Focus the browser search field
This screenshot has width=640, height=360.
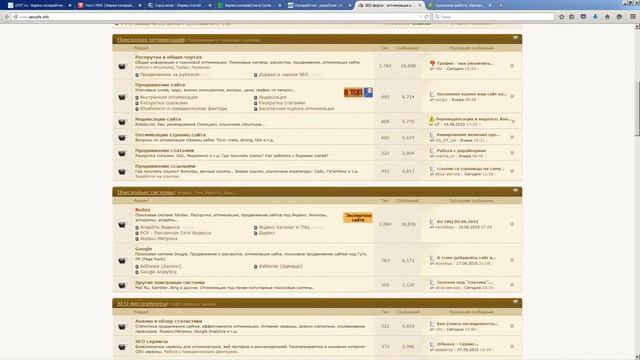[494, 17]
